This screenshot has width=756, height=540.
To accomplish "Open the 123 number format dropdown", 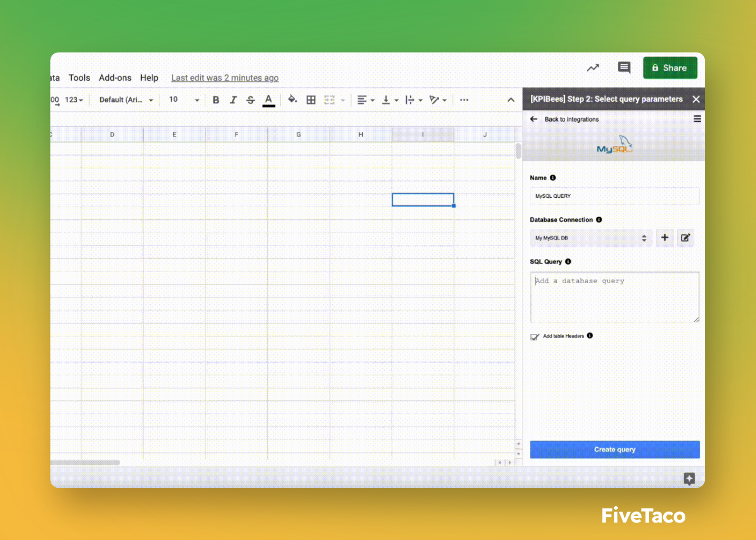I will tap(74, 100).
